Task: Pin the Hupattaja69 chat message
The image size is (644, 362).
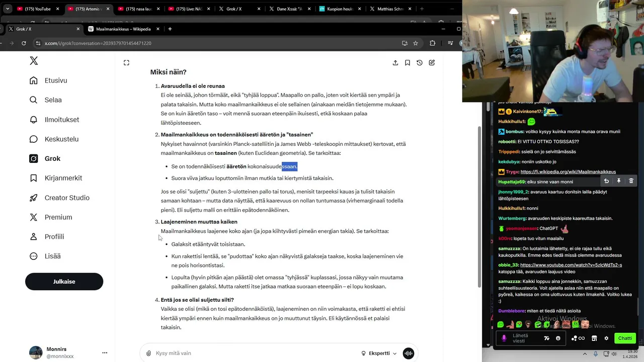Action: [619, 181]
